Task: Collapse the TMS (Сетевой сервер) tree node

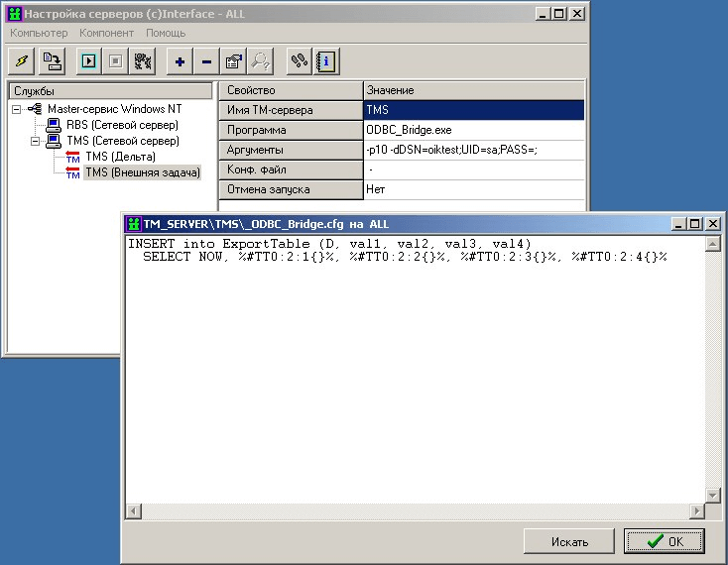Action: pyautogui.click(x=37, y=141)
